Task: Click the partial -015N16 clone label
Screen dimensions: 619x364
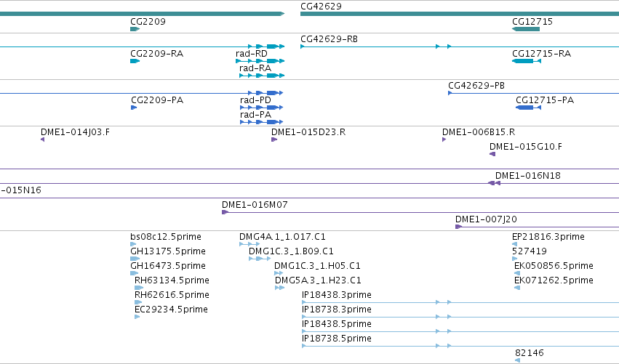Action: (x=20, y=190)
